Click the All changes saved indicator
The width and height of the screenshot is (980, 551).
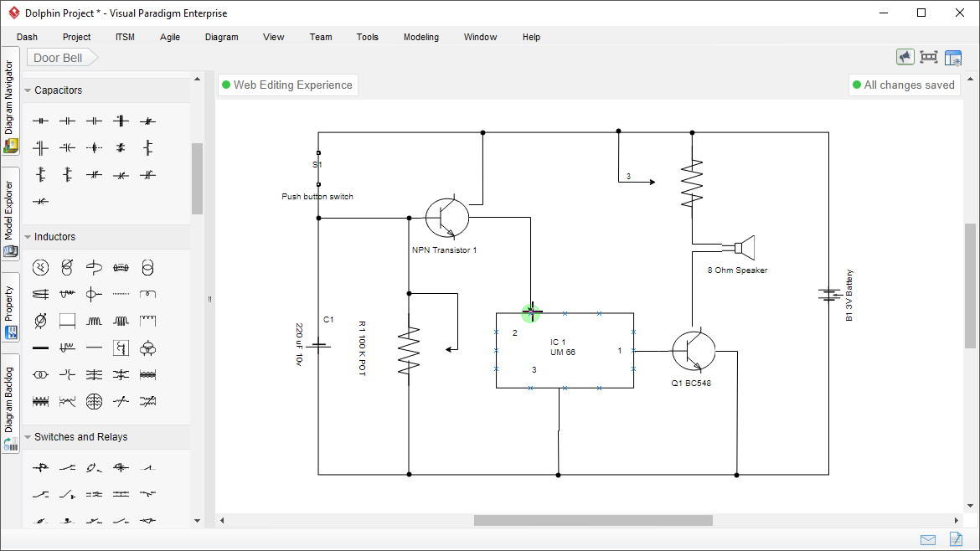(x=905, y=85)
